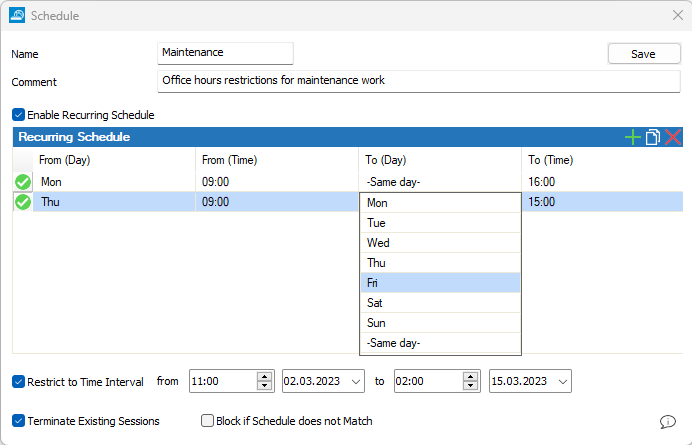Choose Thu in the To (Day) list
This screenshot has width=692, height=445.
[440, 263]
